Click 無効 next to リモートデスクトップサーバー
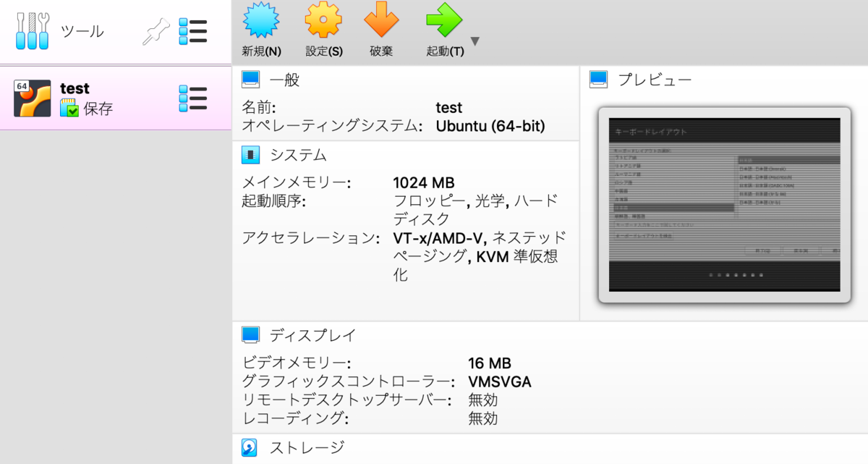This screenshot has width=868, height=464. pyautogui.click(x=483, y=400)
